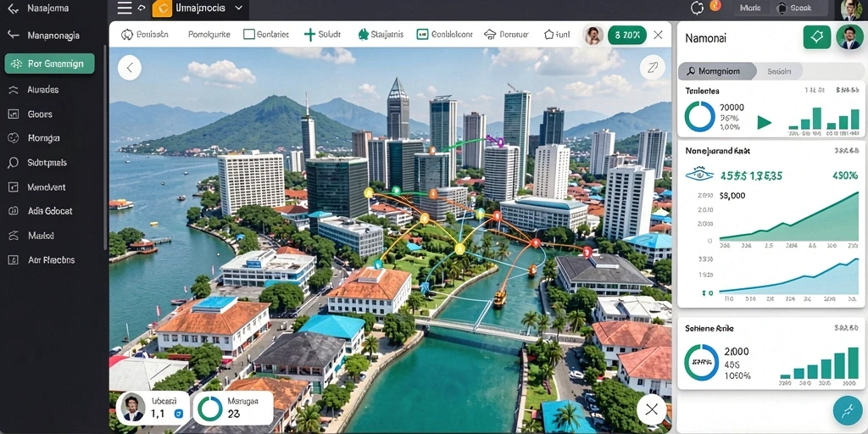This screenshot has height=434, width=868.
Task: Open Alurodes in the sidebar
Action: point(42,90)
